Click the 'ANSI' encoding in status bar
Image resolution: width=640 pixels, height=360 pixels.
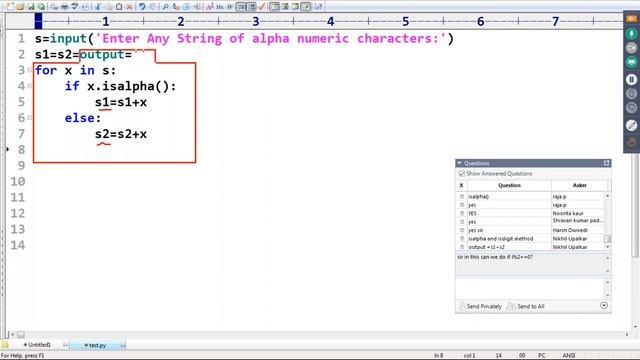pyautogui.click(x=569, y=356)
